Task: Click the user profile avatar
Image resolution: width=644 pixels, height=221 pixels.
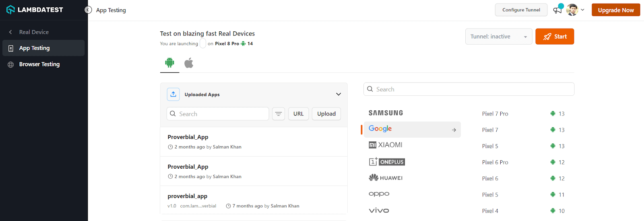Action: pyautogui.click(x=572, y=10)
